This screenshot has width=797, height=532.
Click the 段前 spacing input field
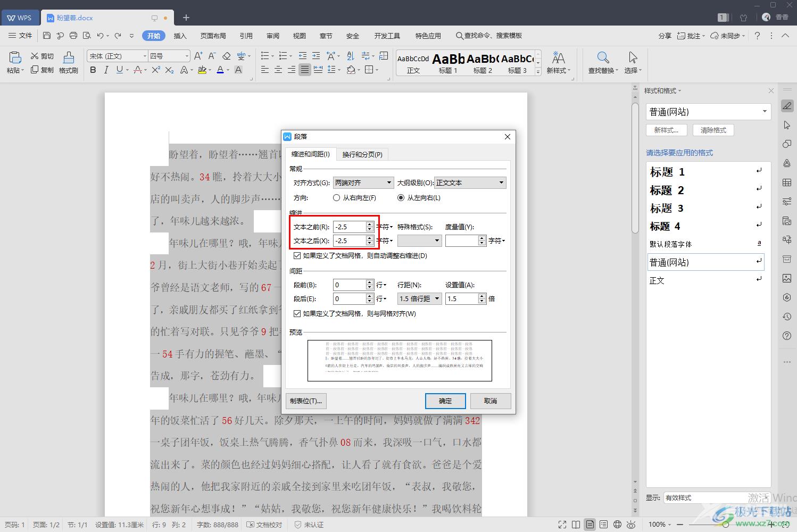point(350,285)
